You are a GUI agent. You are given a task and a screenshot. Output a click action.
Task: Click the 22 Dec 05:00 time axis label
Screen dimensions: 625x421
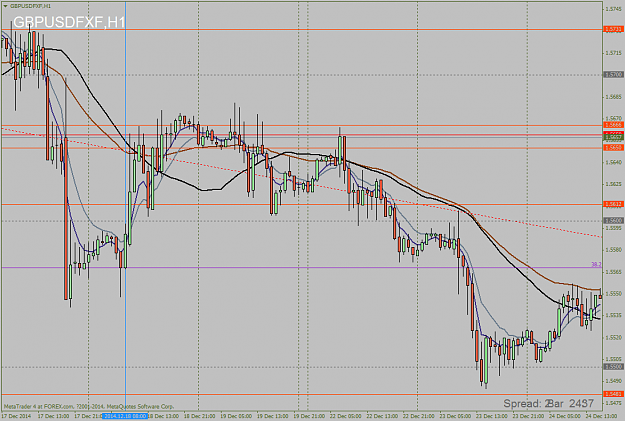point(346,416)
